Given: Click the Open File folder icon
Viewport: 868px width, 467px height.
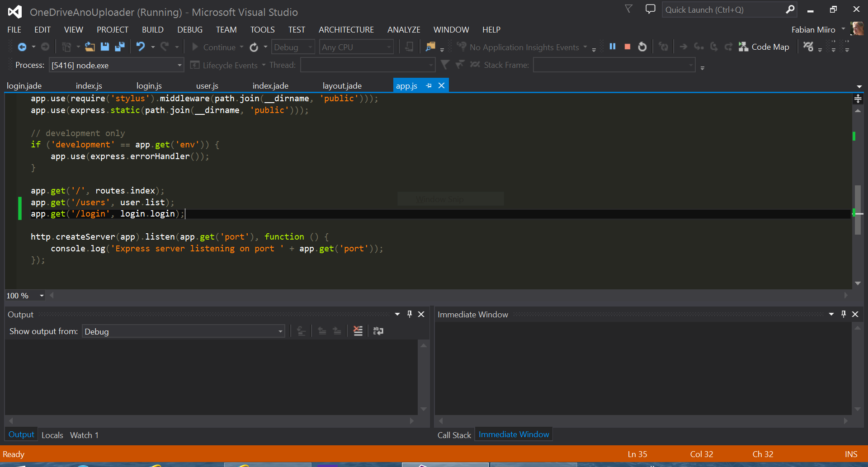Looking at the screenshot, I should pos(90,47).
